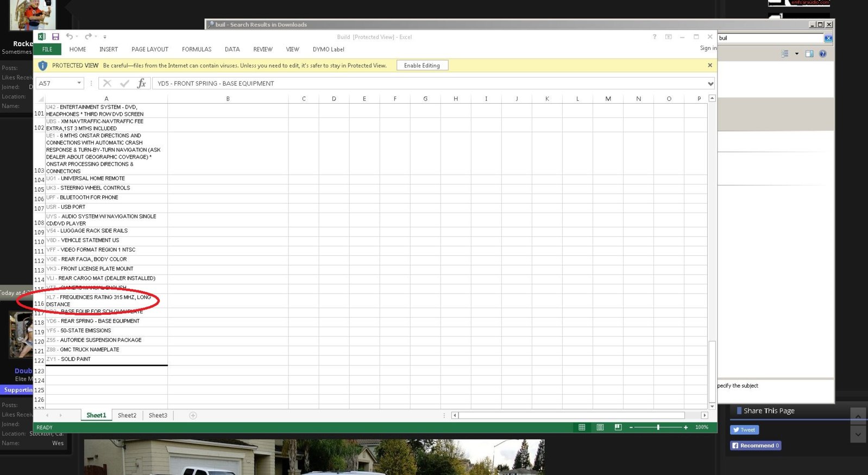
Task: Open the Insert Function fx dialog
Action: pos(142,83)
